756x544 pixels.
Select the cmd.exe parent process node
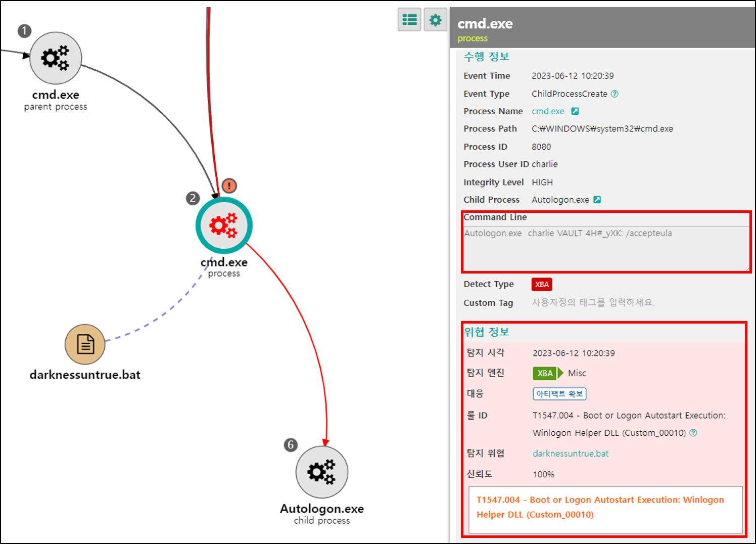pyautogui.click(x=56, y=58)
